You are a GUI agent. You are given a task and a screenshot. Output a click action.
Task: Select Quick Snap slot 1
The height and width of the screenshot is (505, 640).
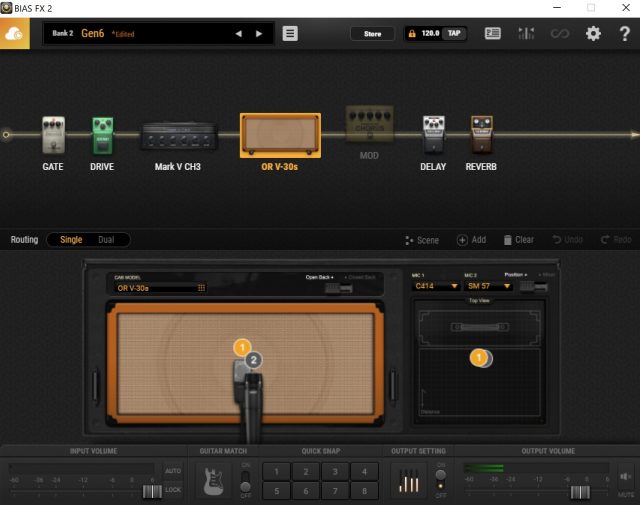point(276,472)
